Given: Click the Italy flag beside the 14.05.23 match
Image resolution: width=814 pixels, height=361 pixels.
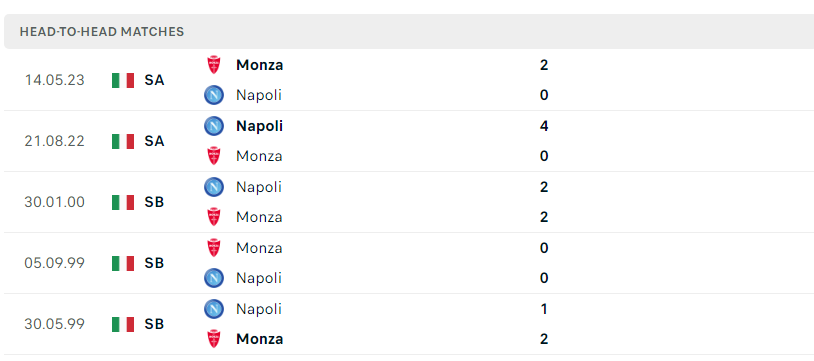Looking at the screenshot, I should click(x=123, y=80).
